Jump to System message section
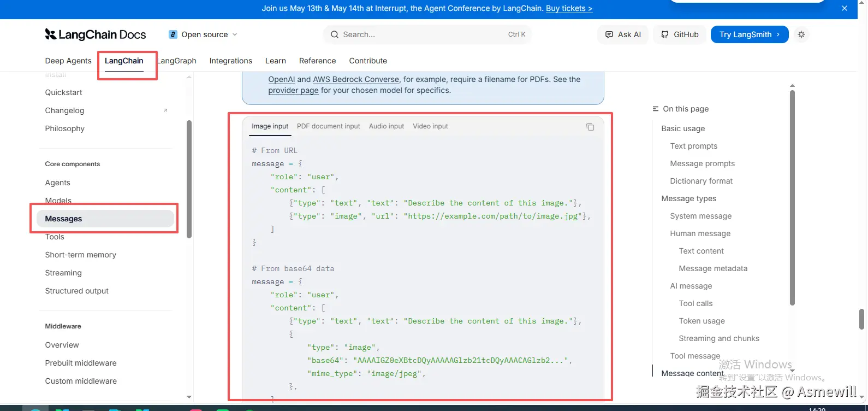The image size is (868, 411). (701, 216)
